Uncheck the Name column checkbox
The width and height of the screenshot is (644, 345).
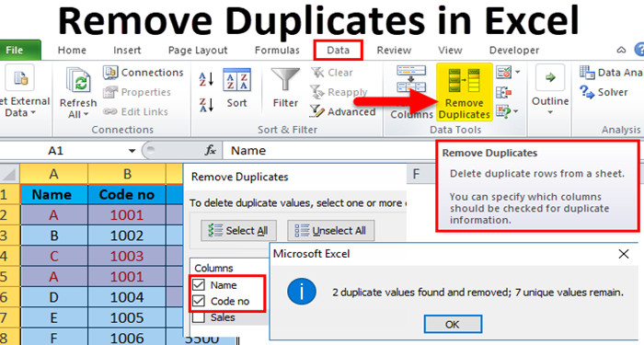pyautogui.click(x=199, y=284)
